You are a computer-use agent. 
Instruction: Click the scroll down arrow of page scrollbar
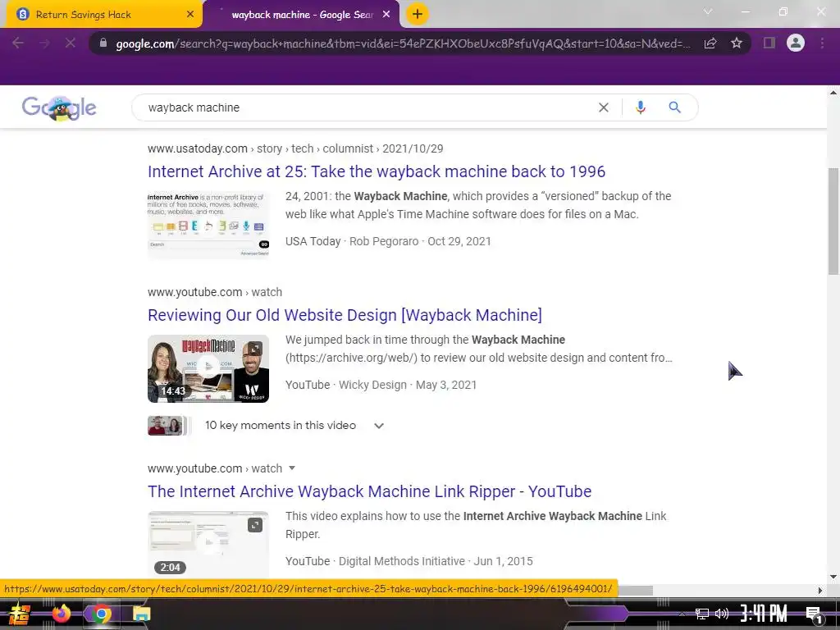coord(833,577)
